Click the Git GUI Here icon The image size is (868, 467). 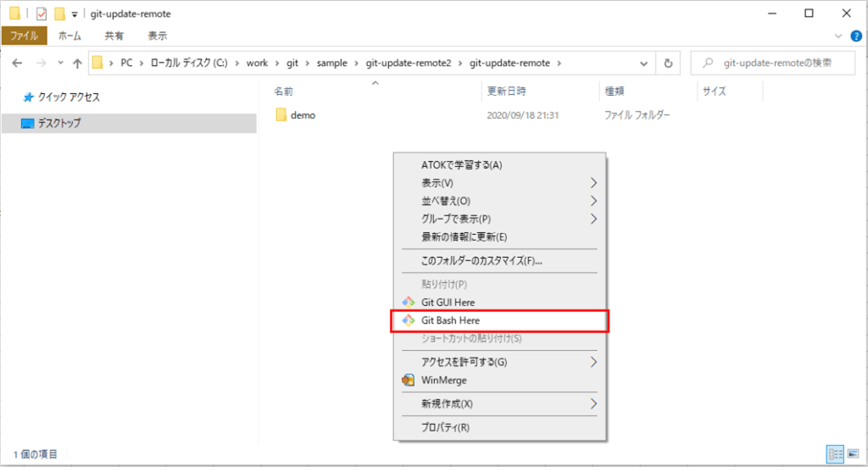[408, 302]
